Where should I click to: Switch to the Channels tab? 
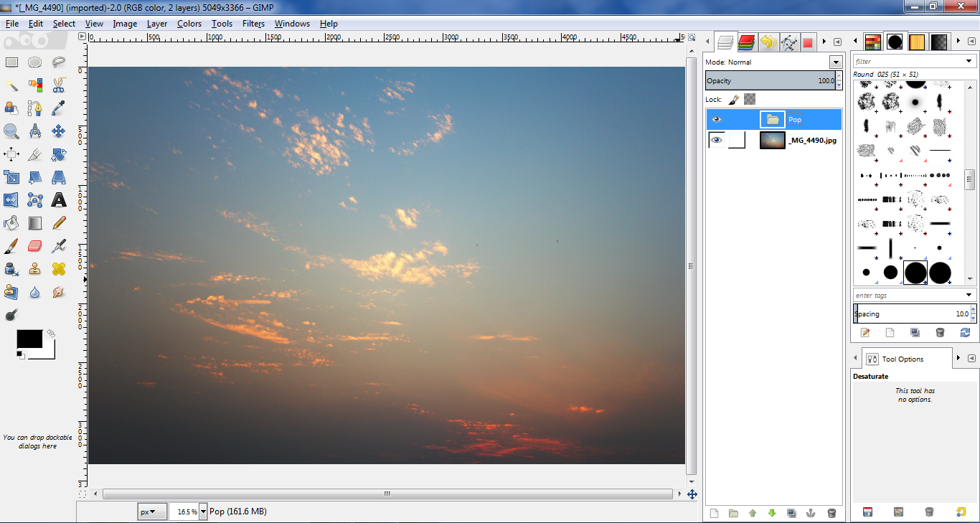pyautogui.click(x=747, y=42)
